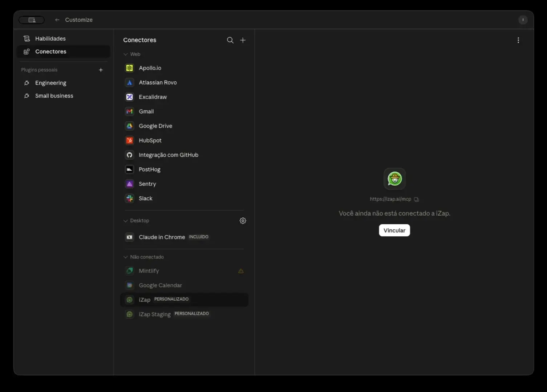Select the Apollo.io connector icon

click(x=130, y=68)
